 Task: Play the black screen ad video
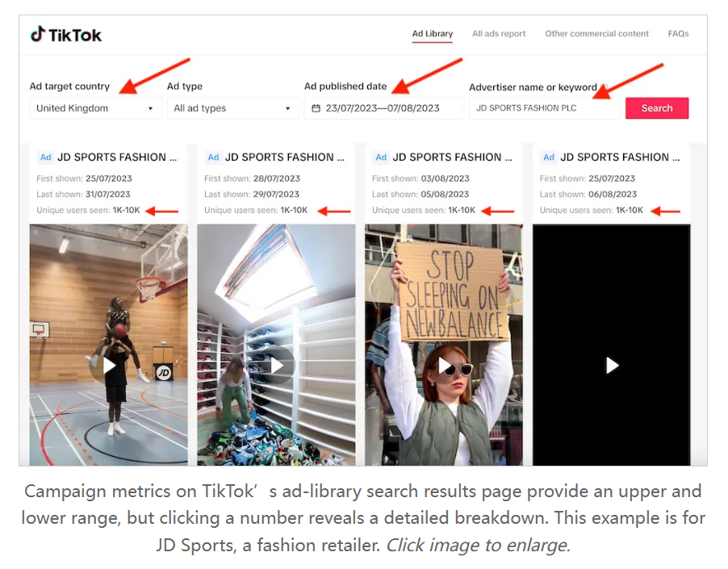612,366
